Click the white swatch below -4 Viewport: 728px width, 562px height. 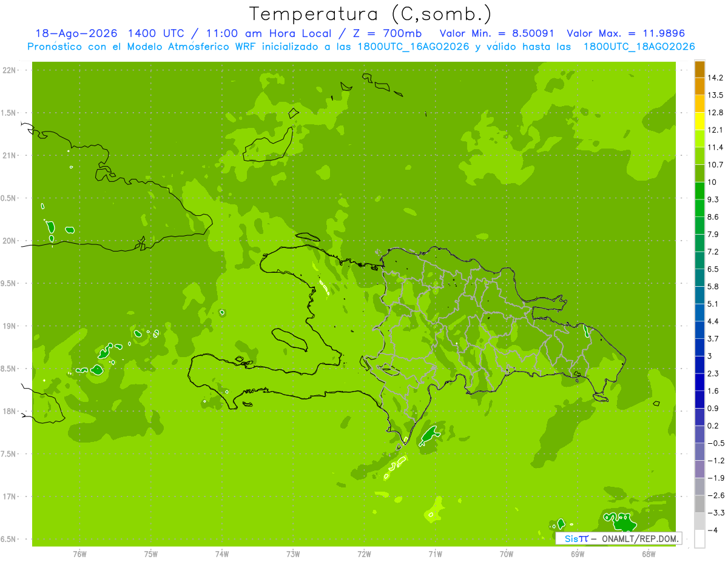pyautogui.click(x=699, y=539)
